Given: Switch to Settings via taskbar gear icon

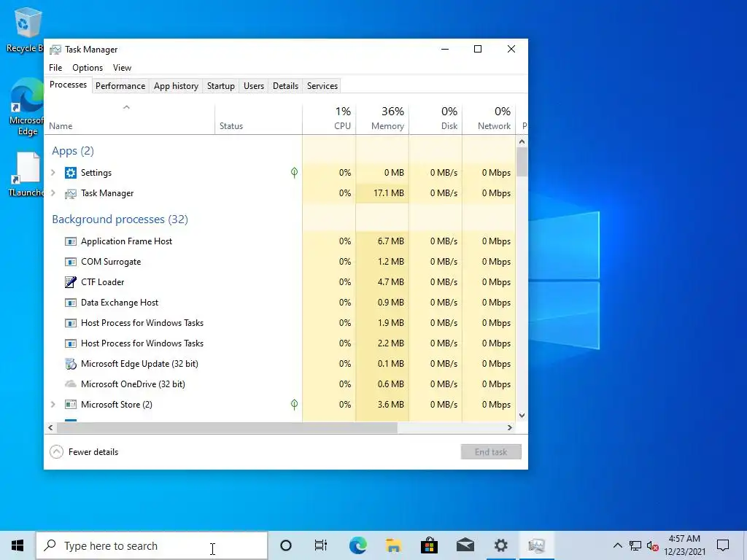Looking at the screenshot, I should (500, 545).
